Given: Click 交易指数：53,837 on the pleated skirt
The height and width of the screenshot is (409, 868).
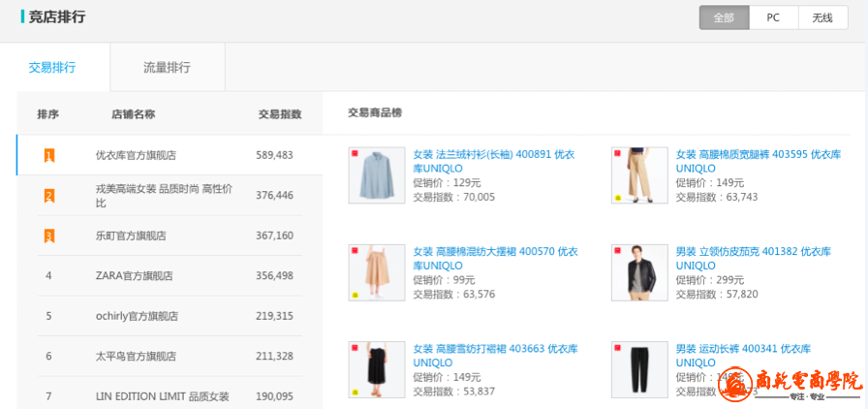Looking at the screenshot, I should point(454,392).
